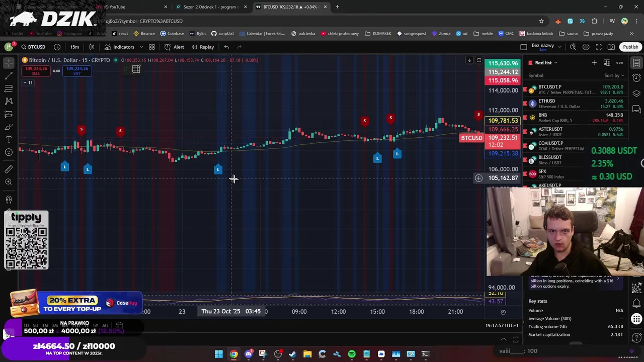The height and width of the screenshot is (362, 644).
Task: Open the Windows Start menu
Action: [x=219, y=354]
